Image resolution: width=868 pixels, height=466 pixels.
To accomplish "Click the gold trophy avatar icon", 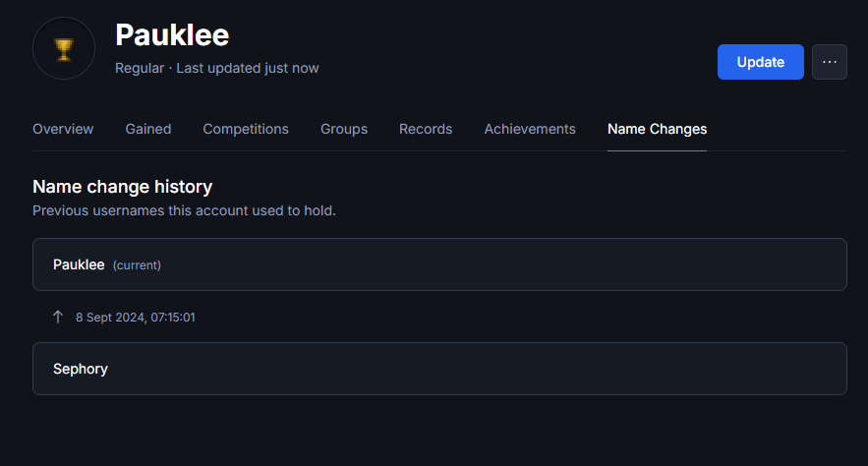I will click(64, 49).
